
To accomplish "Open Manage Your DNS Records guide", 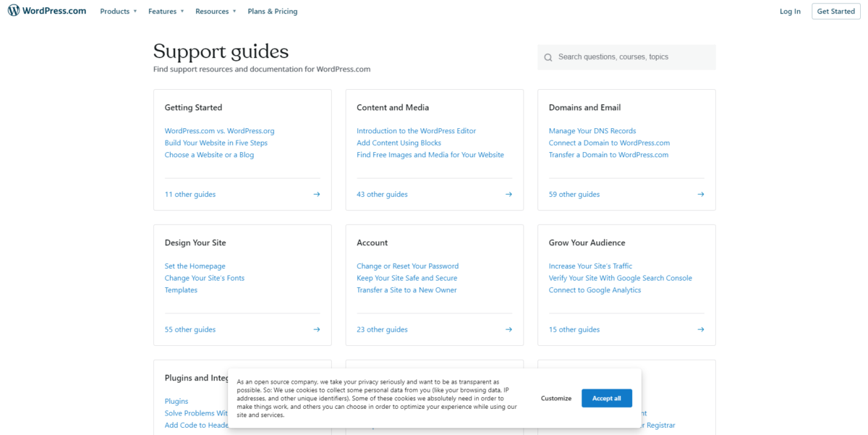I will point(592,131).
